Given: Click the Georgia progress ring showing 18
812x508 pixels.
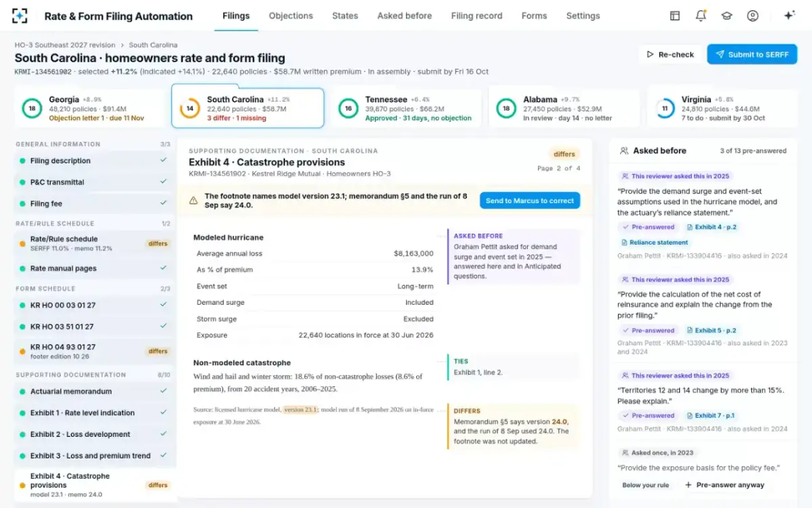Looking at the screenshot, I should (31, 108).
